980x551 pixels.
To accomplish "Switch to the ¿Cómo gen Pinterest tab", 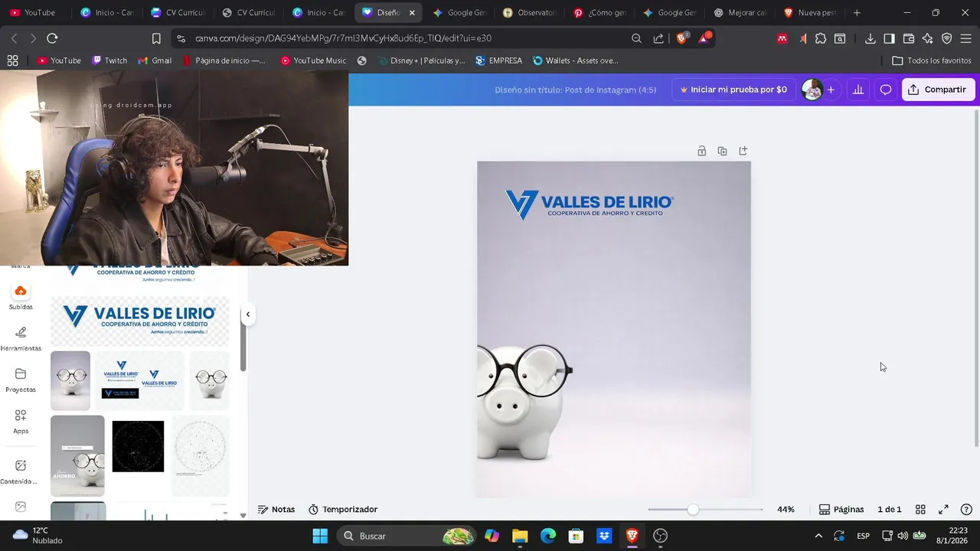I will pos(600,12).
